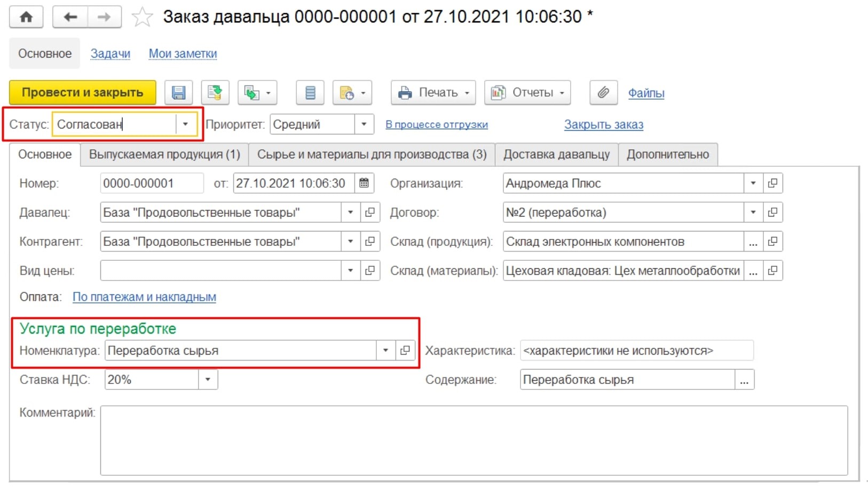Switch to Дополнительно tab
The width and height of the screenshot is (868, 488).
coord(668,155)
